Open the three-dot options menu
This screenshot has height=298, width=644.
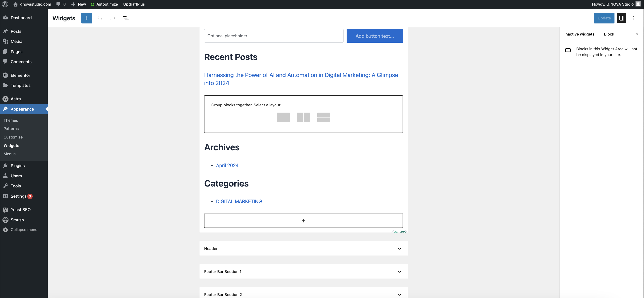click(633, 18)
